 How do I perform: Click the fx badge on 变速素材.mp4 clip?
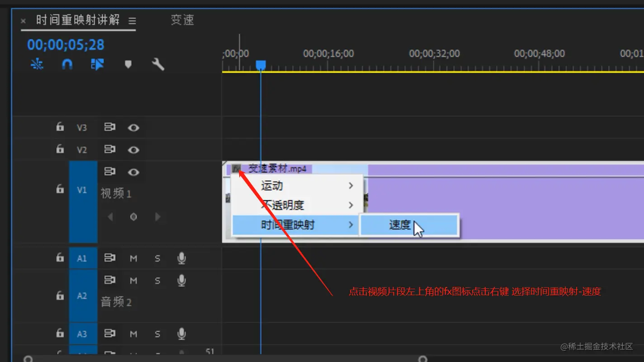[x=236, y=169]
